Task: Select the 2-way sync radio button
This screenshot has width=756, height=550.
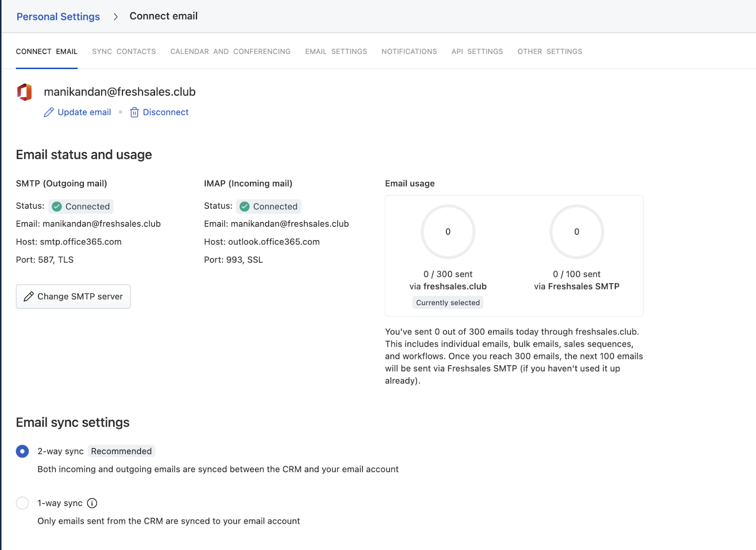Action: (x=22, y=451)
